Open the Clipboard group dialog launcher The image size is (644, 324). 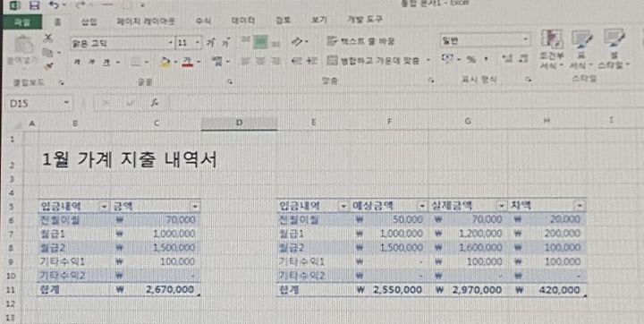coord(62,82)
